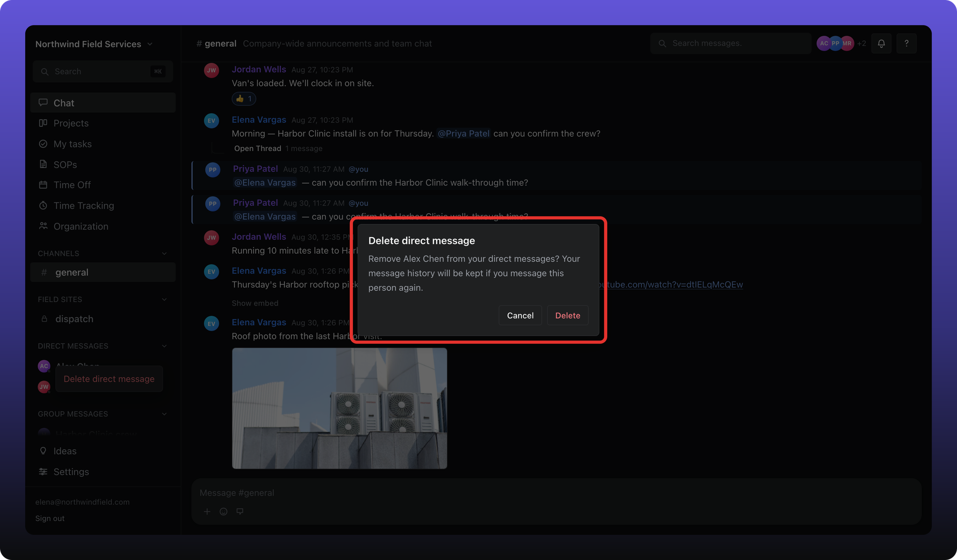
Task: Open Time Off from the sidebar
Action: coord(103,185)
